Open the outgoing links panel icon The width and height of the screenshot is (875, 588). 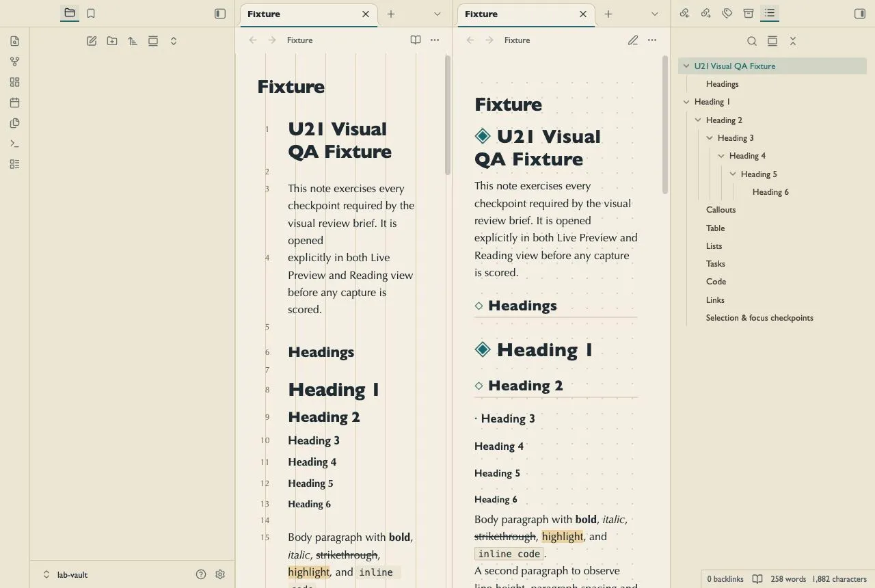[x=706, y=13]
